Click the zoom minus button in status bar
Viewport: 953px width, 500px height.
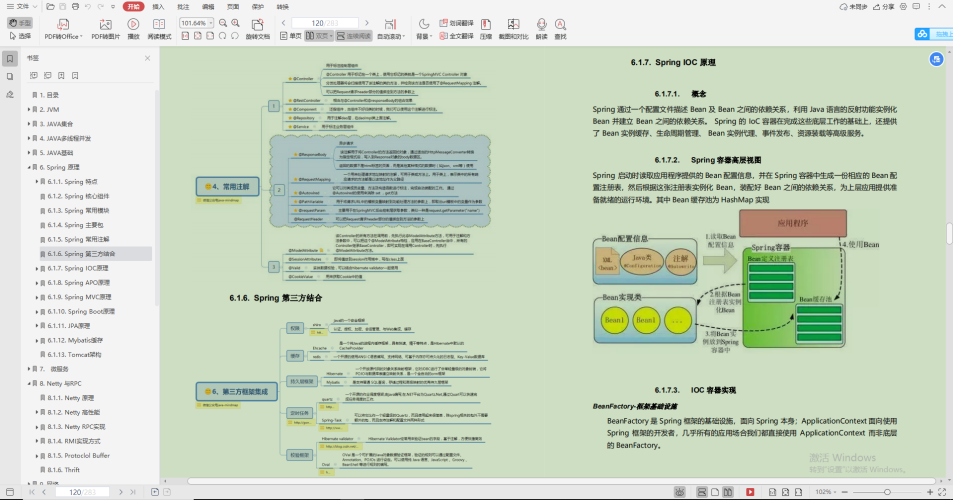844,491
